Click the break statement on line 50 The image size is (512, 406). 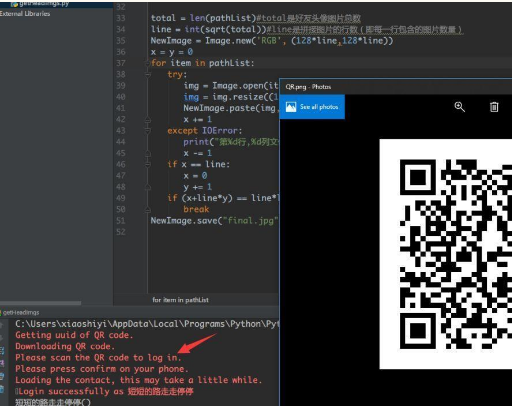pyautogui.click(x=196, y=209)
